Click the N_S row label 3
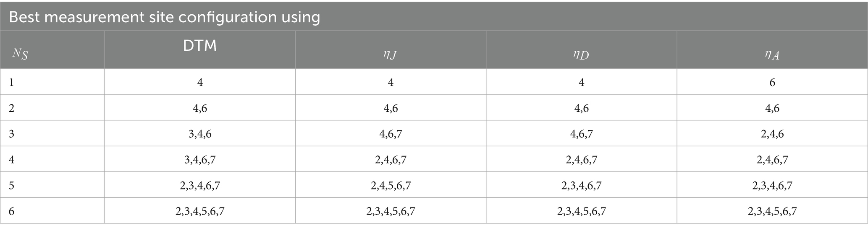868x231 pixels. (12, 134)
